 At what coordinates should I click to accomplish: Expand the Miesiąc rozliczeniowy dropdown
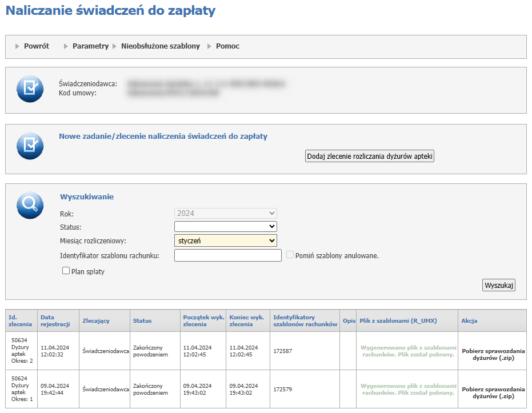pyautogui.click(x=225, y=241)
